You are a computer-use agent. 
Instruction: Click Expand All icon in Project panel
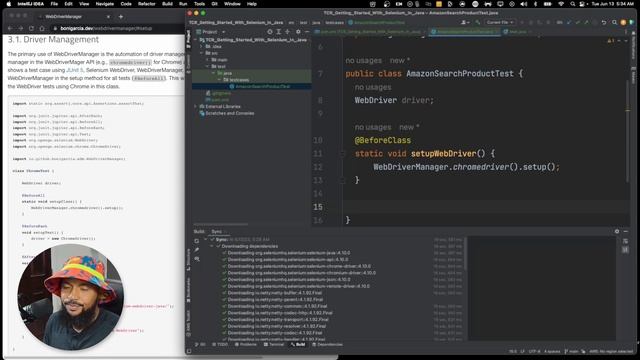click(x=279, y=31)
